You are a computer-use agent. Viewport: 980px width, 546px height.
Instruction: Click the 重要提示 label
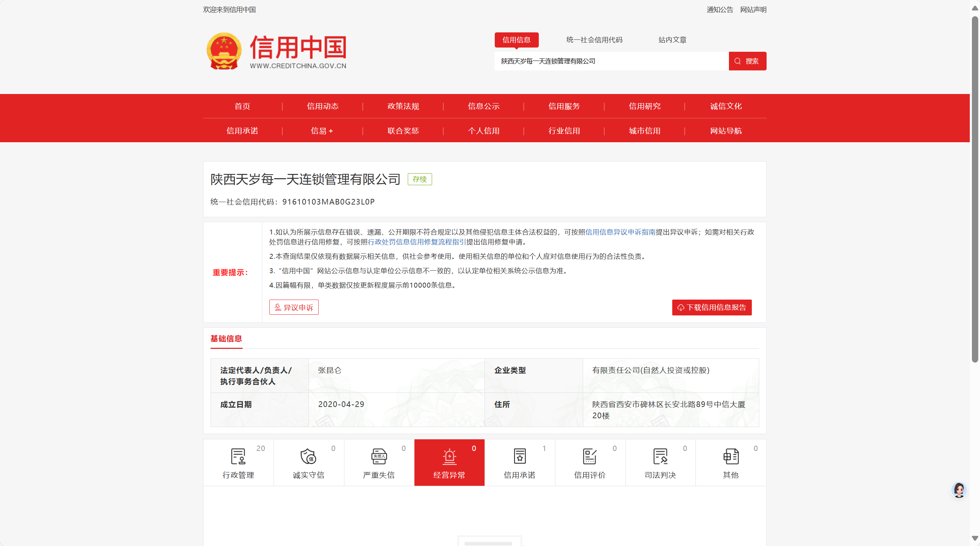(231, 272)
